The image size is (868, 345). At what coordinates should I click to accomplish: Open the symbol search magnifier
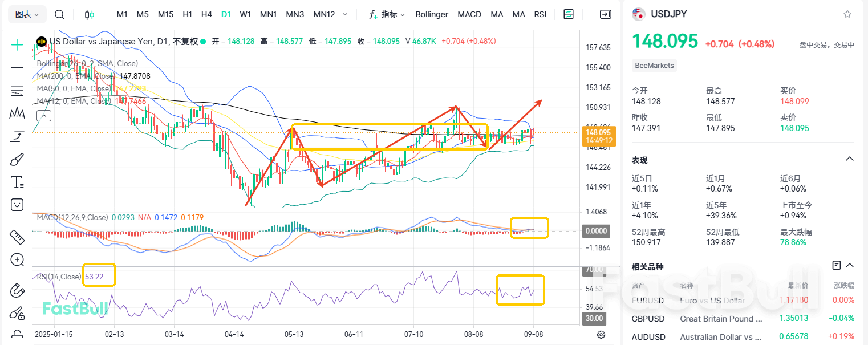[x=59, y=14]
